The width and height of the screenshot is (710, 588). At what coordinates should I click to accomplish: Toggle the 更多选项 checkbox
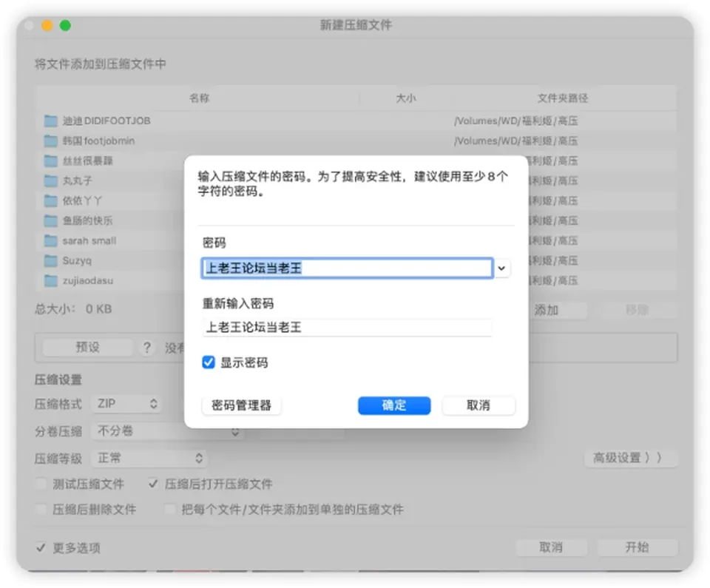[x=41, y=547]
